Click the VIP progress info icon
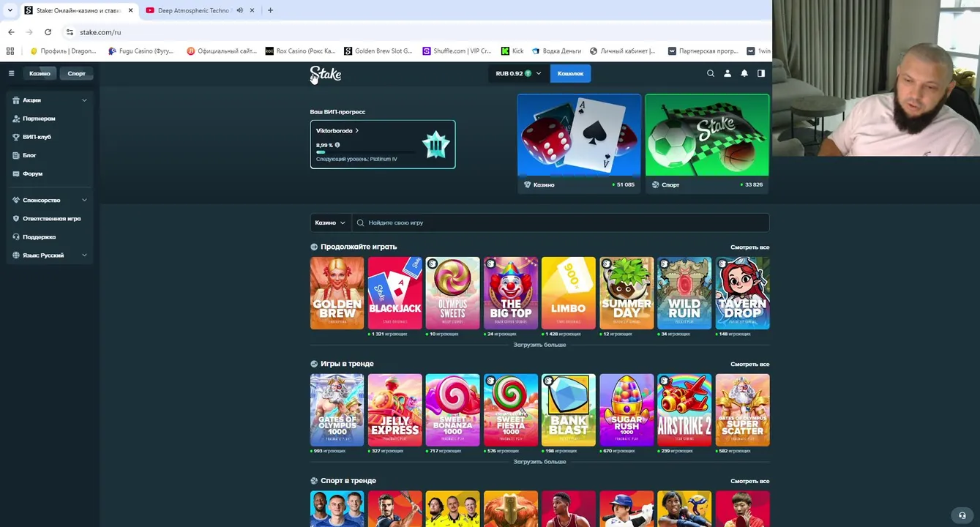980x527 pixels. [x=337, y=145]
